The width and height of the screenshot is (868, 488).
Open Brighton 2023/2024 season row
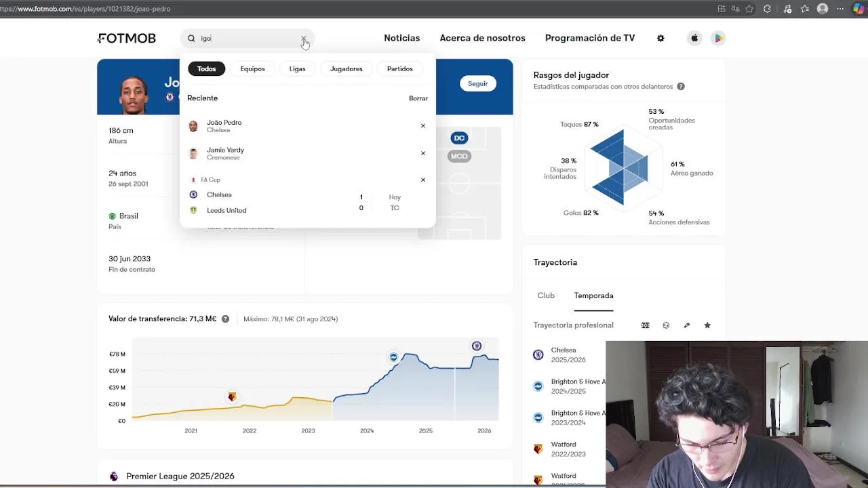pyautogui.click(x=569, y=418)
